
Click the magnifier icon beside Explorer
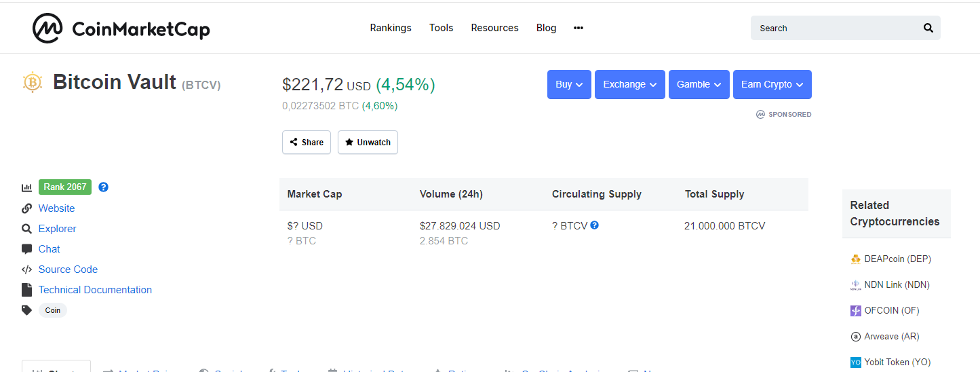coord(27,229)
